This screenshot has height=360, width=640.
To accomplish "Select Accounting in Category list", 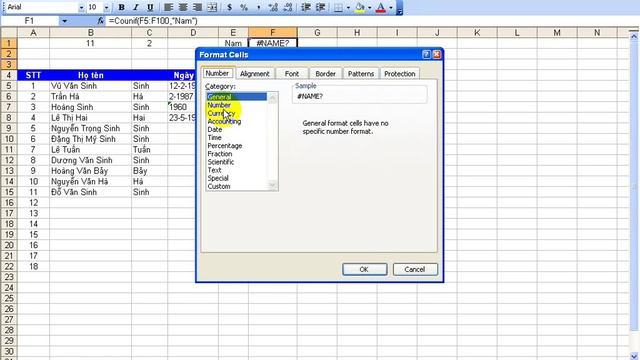I will 237,121.
